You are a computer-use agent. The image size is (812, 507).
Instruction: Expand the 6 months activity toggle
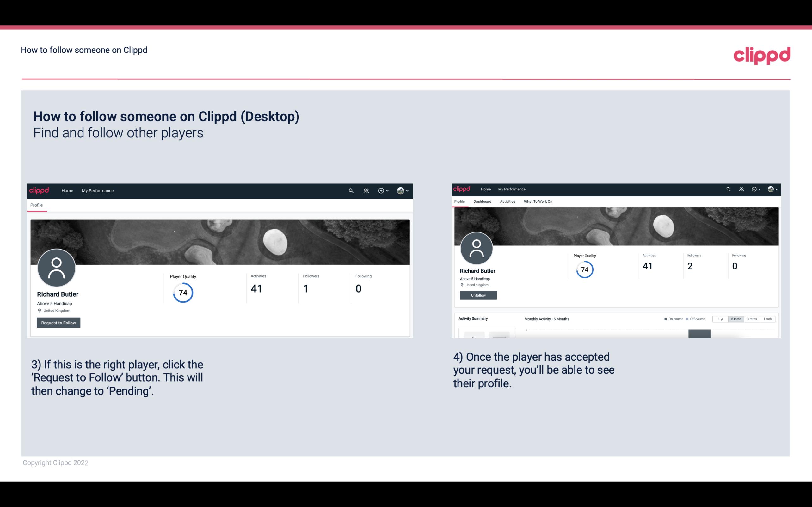(735, 319)
